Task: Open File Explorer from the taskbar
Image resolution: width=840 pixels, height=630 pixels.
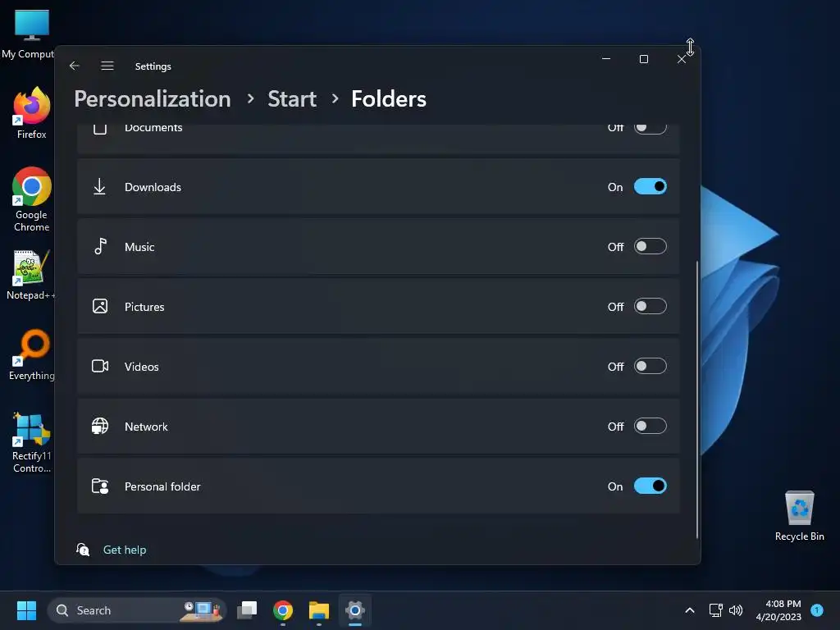Action: [319, 610]
